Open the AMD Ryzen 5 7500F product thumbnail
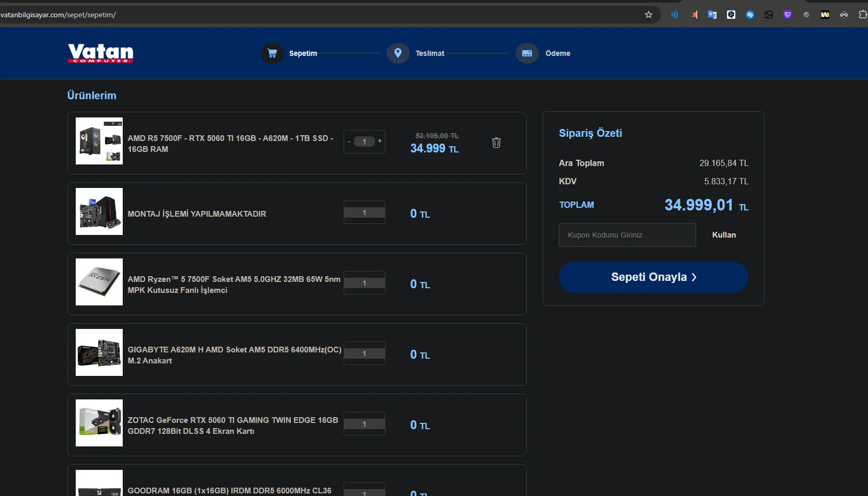 click(x=99, y=282)
